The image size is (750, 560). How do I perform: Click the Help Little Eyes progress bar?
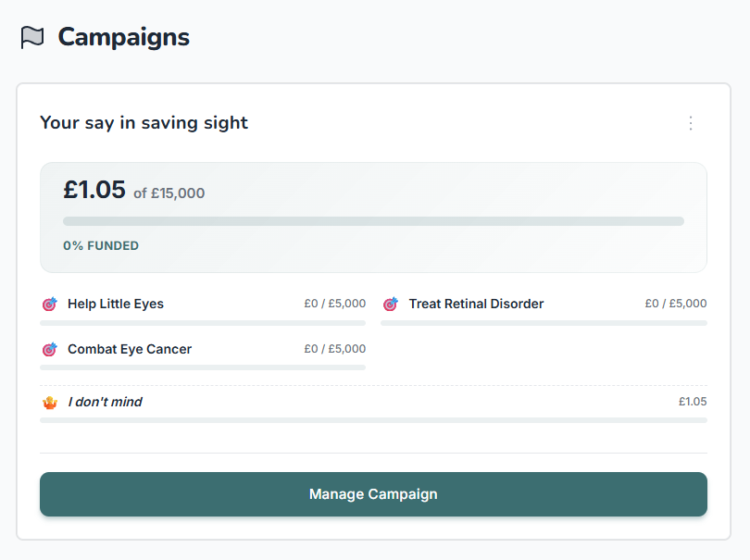pyautogui.click(x=203, y=323)
